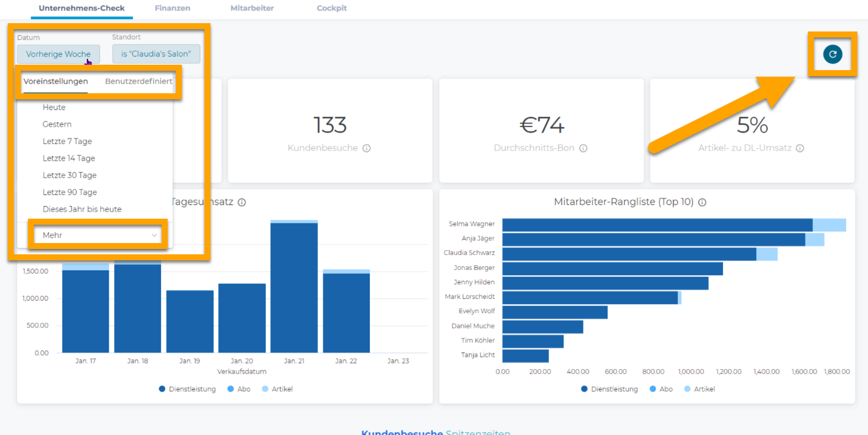Image resolution: width=868 pixels, height=435 pixels.
Task: Choose Letzte 30 Tage preset
Action: tap(70, 175)
